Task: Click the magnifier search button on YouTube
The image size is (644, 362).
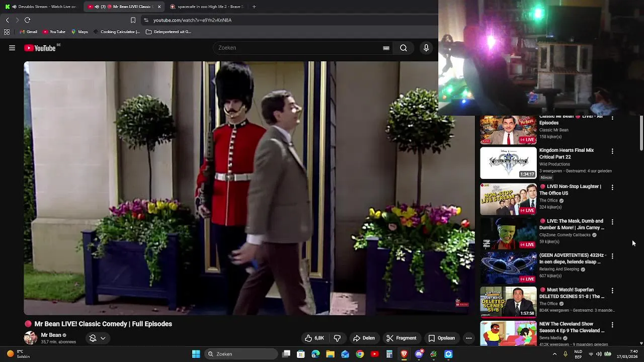Action: [x=404, y=48]
